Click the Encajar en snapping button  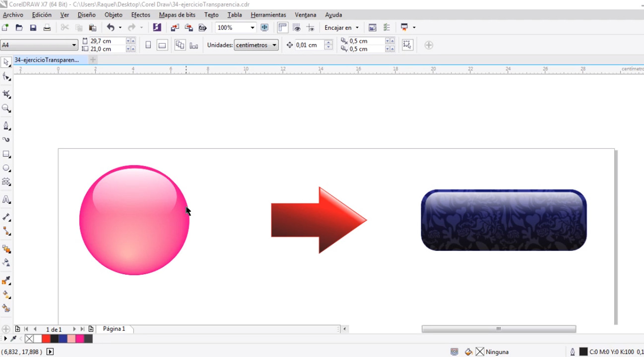click(341, 27)
